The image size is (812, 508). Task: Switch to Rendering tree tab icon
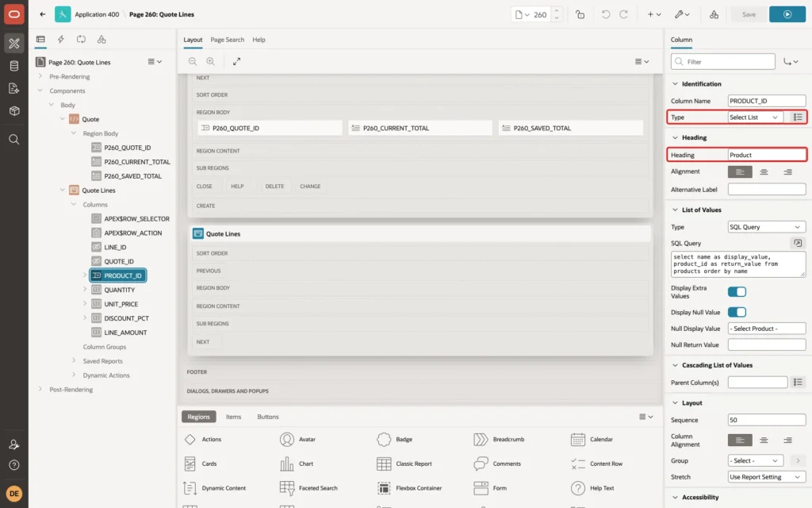(x=40, y=40)
